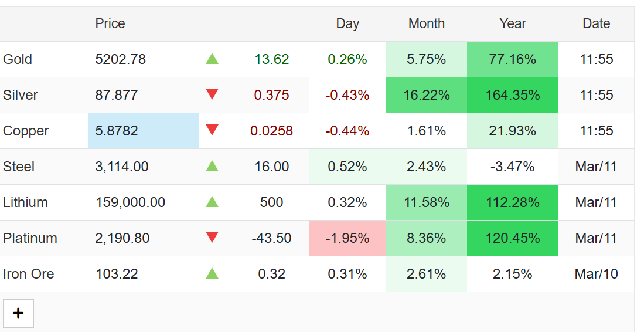Click the green up arrow for Gold
Image resolution: width=644 pixels, height=332 pixels.
212,59
